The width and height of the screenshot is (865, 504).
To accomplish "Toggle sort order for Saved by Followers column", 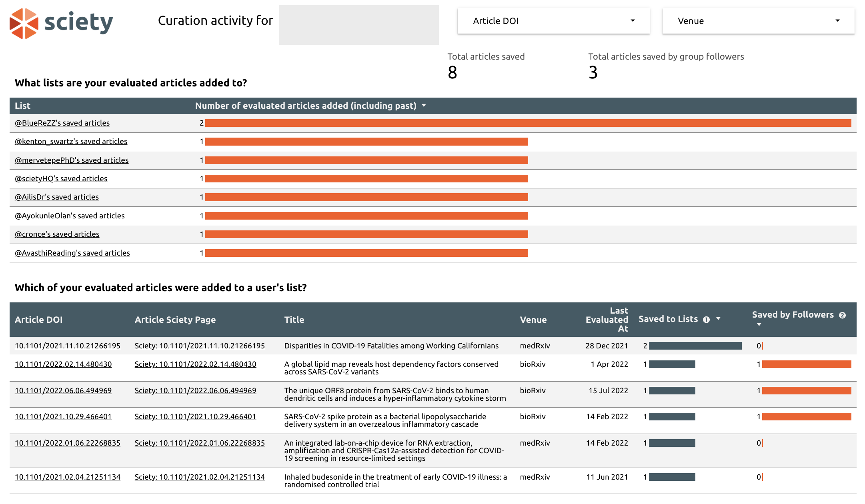I will [759, 324].
